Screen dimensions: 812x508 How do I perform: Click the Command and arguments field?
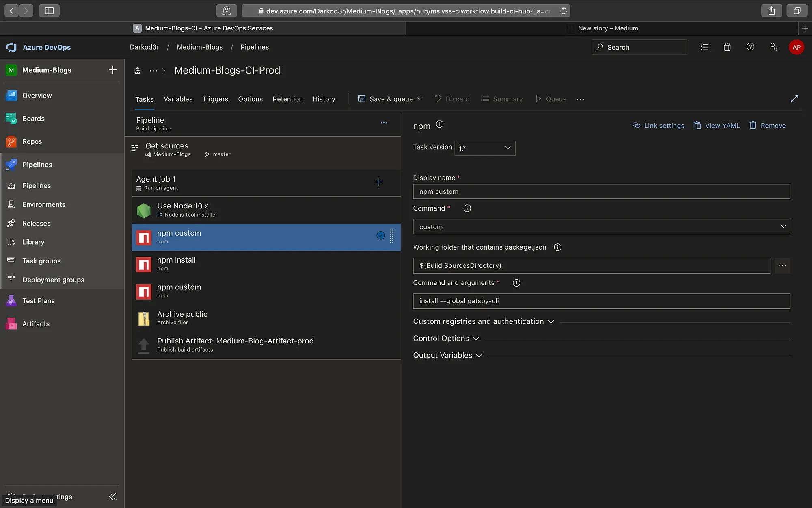[x=601, y=301]
